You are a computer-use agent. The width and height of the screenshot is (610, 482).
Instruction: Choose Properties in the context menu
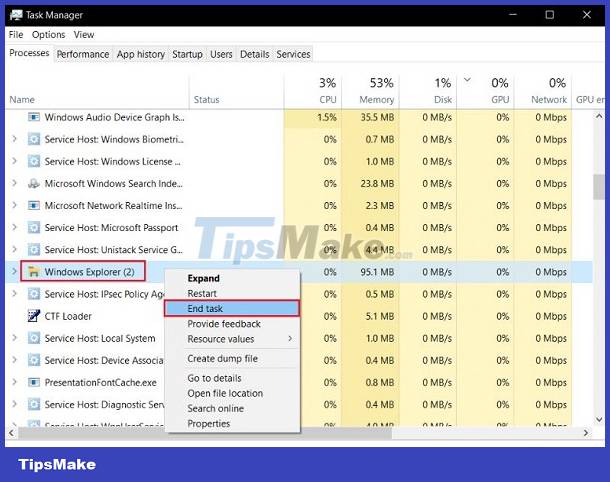tap(232, 423)
